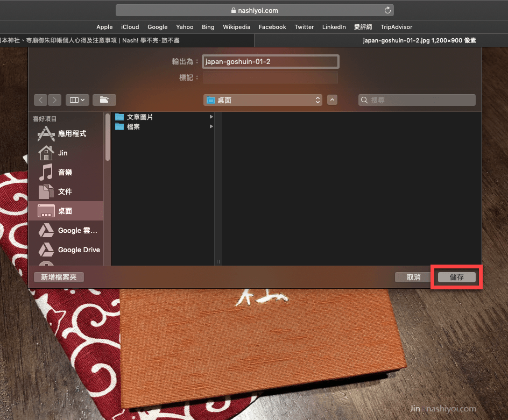The image size is (508, 420).
Task: Click the folder icon of 文章圖片
Action: point(119,117)
